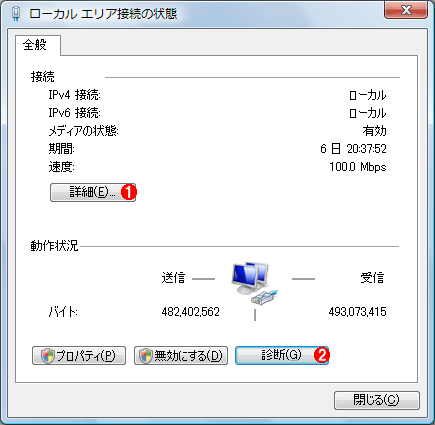Open プロパティ(P) properties

(79, 356)
